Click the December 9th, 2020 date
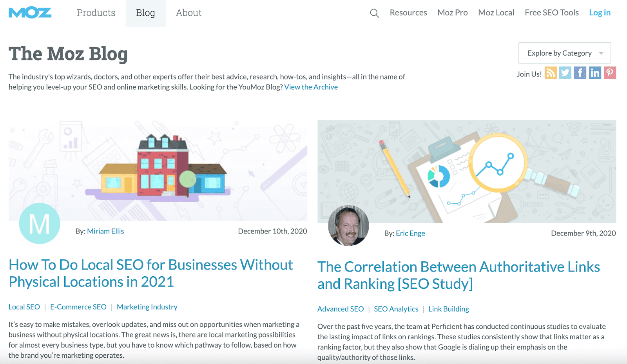Screen dimensions: 627x364 [584, 233]
